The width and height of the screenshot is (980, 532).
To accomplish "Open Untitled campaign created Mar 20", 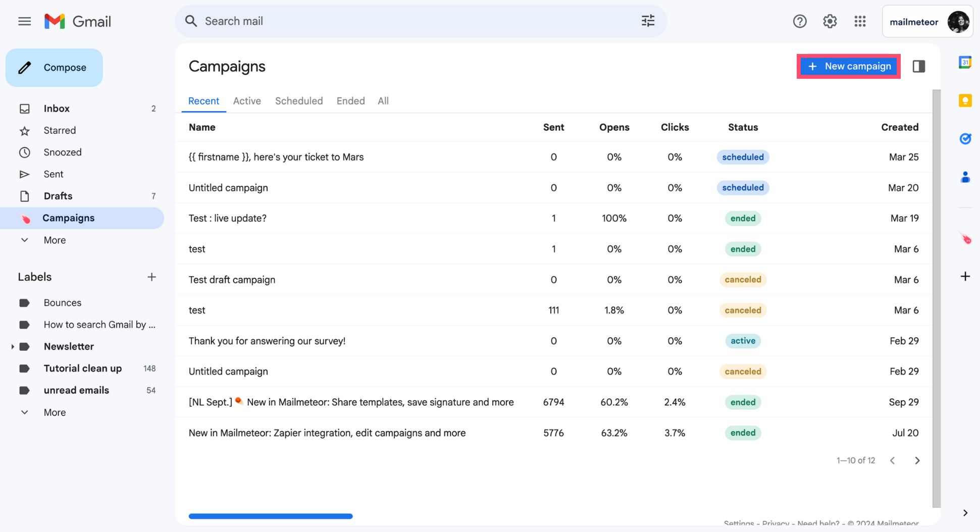I will click(553, 188).
